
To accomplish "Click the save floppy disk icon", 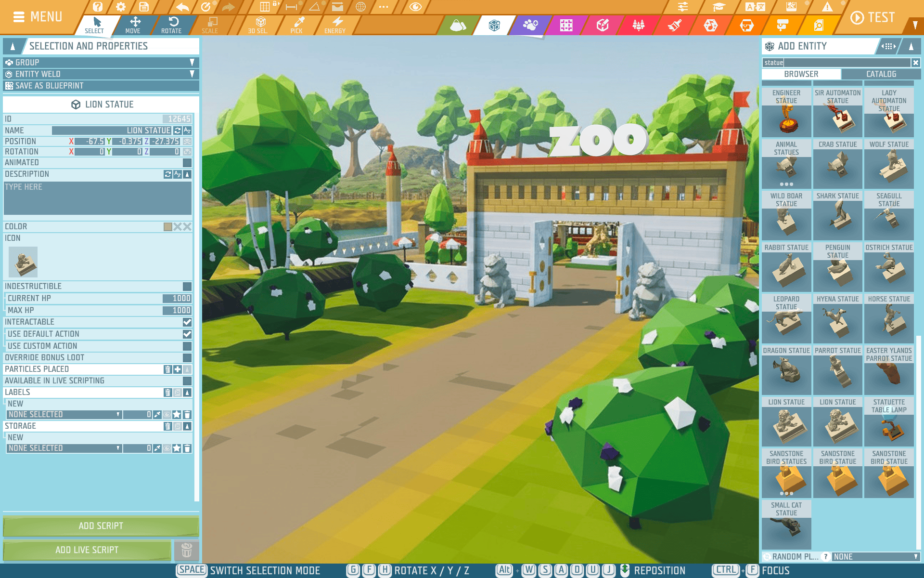I will coord(144,7).
